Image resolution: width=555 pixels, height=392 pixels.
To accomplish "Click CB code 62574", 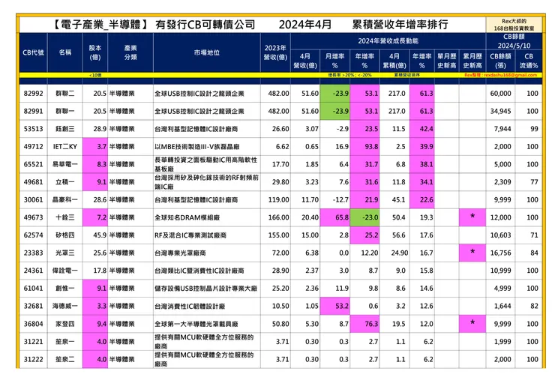I will pos(33,235).
